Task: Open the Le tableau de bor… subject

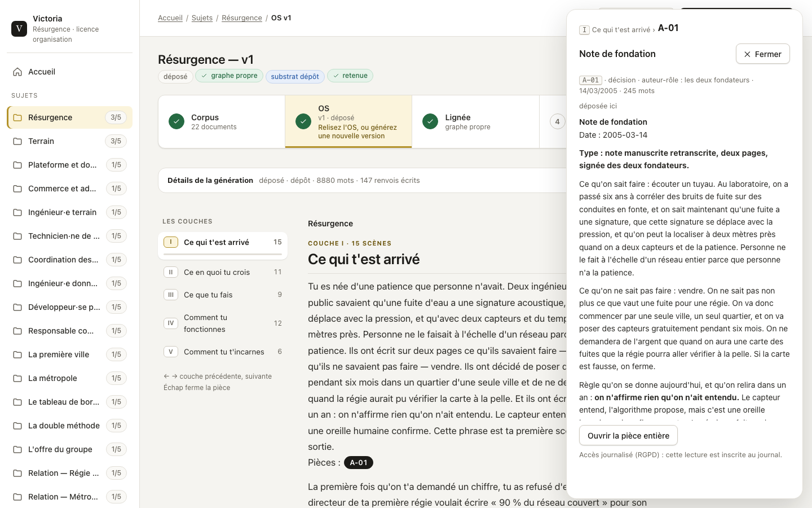Action: 69,402
